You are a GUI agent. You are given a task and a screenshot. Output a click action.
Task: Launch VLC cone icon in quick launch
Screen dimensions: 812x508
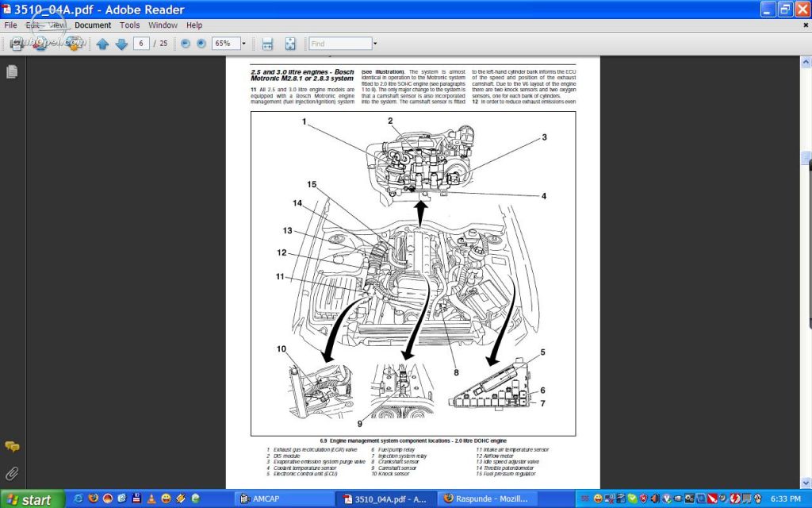151,498
